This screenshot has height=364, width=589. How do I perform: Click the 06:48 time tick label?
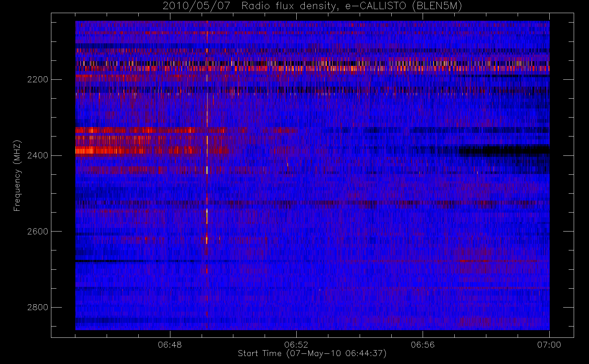(x=170, y=344)
